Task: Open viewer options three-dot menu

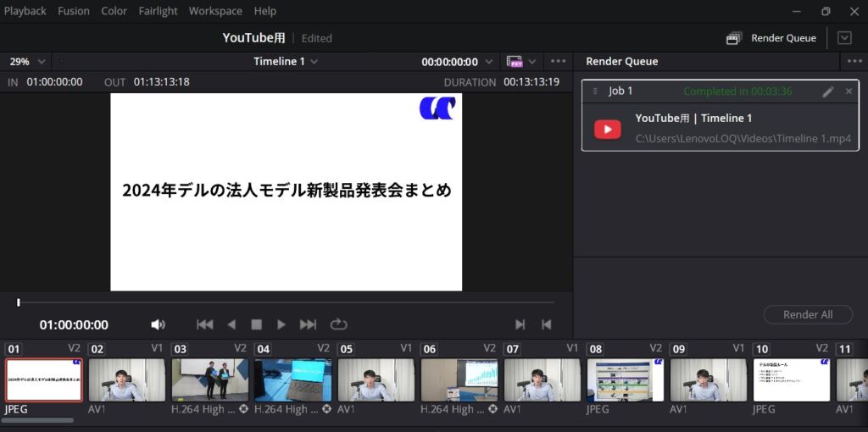Action: pyautogui.click(x=558, y=61)
